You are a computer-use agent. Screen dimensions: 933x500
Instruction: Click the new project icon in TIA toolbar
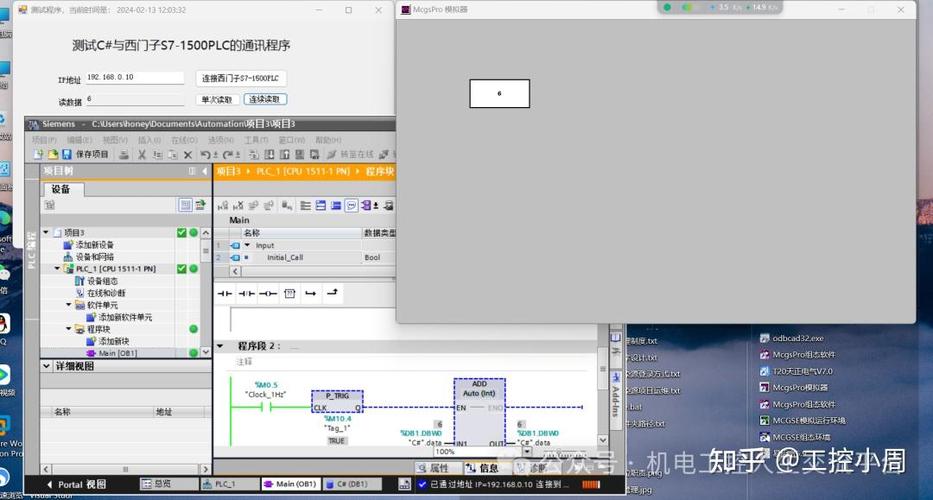(x=39, y=155)
